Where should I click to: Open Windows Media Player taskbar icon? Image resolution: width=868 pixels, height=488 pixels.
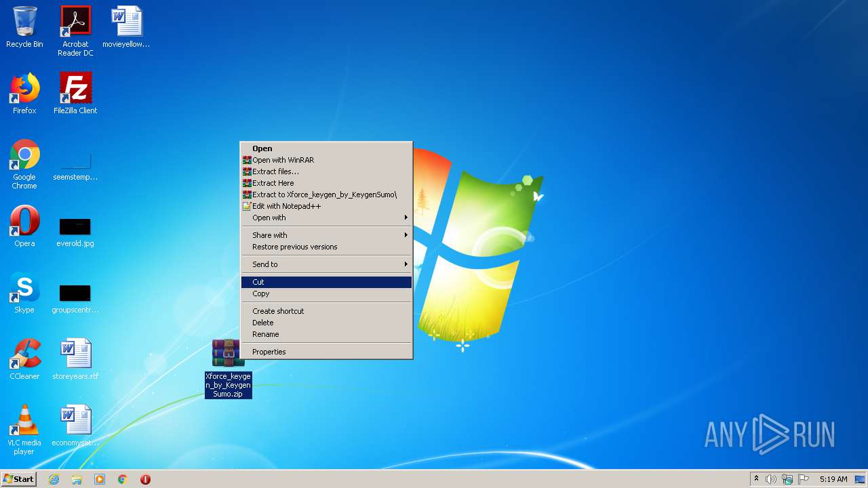[100, 479]
